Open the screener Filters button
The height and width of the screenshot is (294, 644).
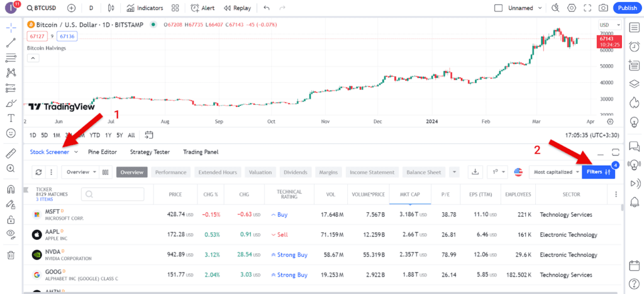coord(598,172)
